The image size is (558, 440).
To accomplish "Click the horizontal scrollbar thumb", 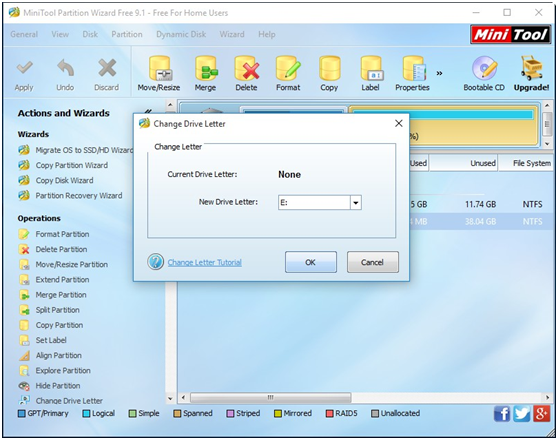I will (x=270, y=397).
